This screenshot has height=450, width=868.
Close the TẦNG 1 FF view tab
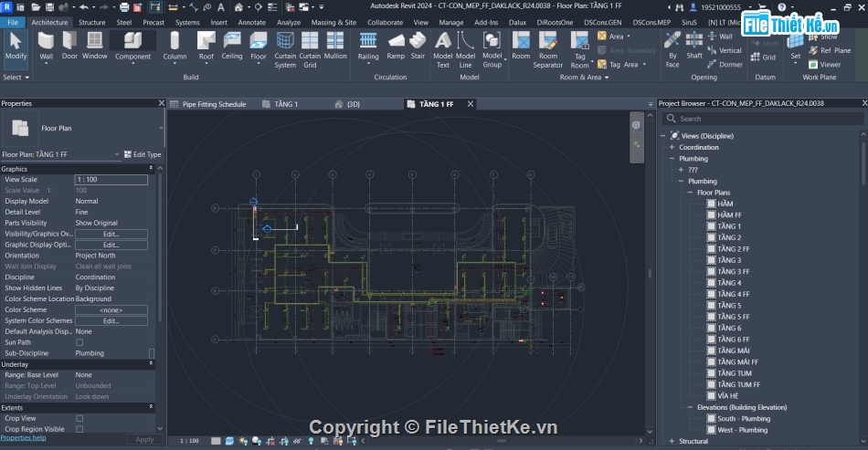(x=470, y=104)
